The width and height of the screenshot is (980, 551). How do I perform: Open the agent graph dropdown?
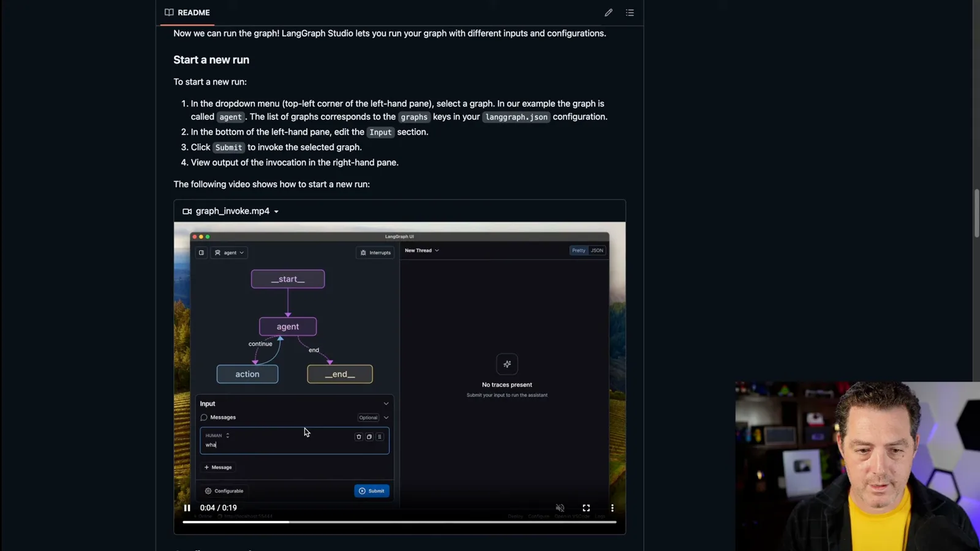pos(229,252)
